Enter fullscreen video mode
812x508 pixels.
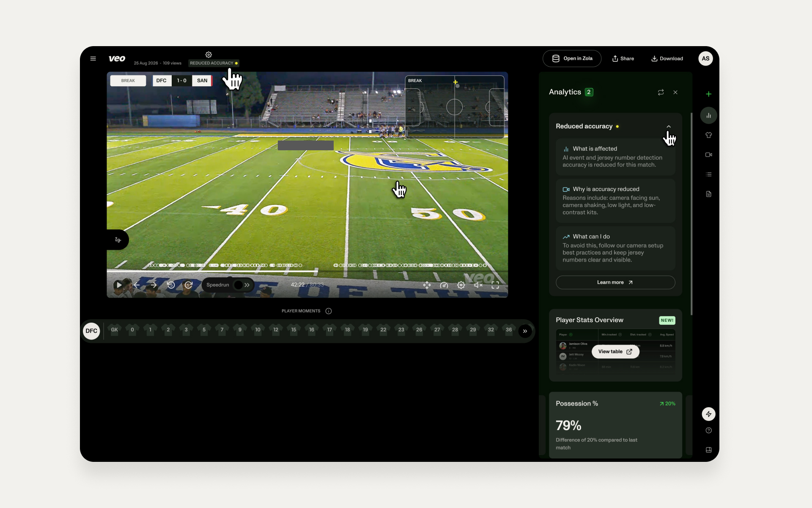coord(495,285)
